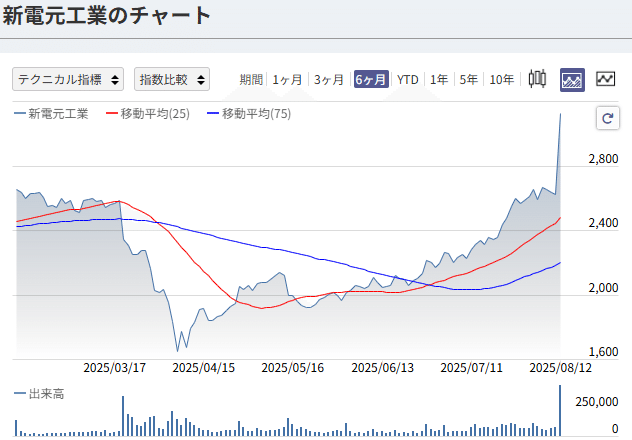Viewport: 632px width, 440px height.
Task: Toggle 移動平均(75) legend entry
Action: (x=249, y=114)
